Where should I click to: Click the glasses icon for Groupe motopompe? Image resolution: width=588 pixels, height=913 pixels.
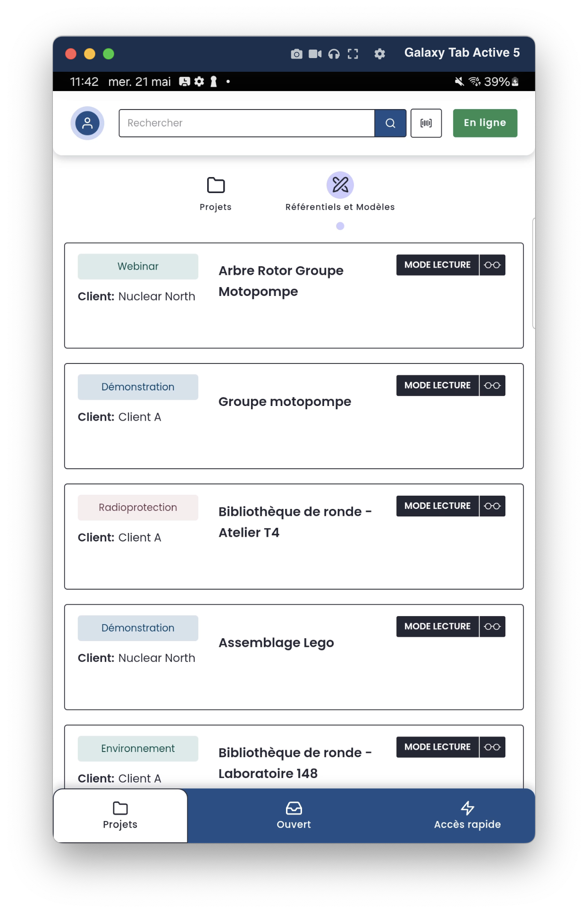[x=492, y=386]
